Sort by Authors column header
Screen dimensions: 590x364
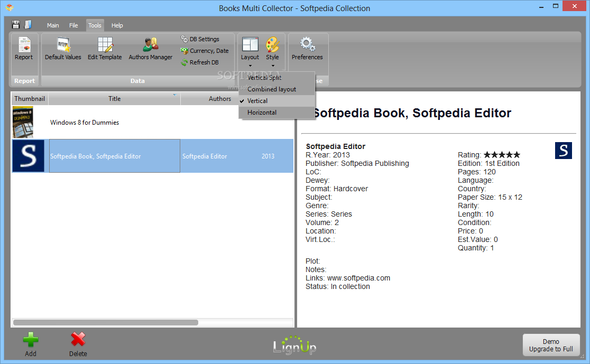220,98
